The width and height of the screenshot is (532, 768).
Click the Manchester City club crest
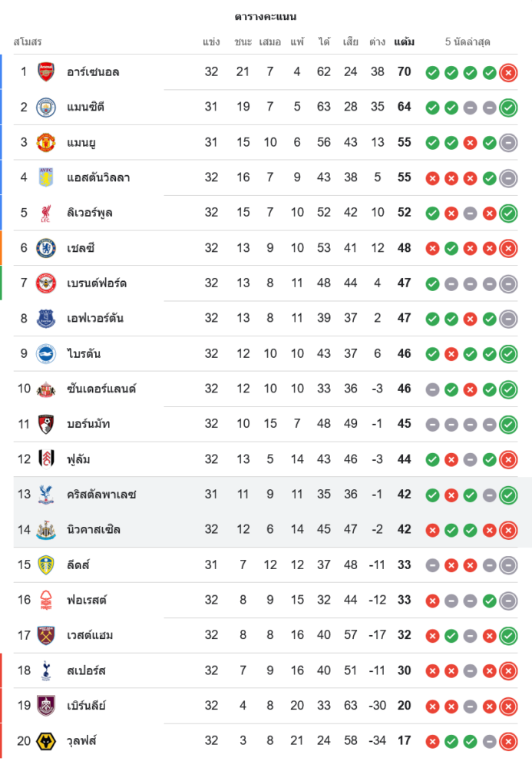[46, 108]
